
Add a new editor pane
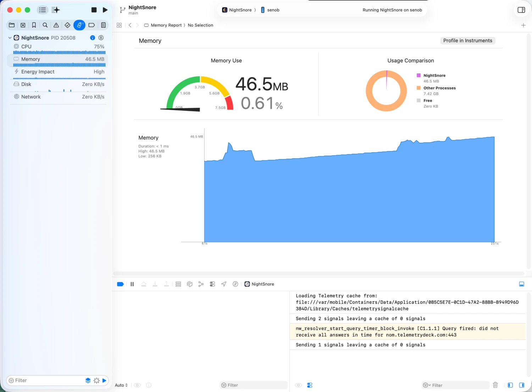coord(523,25)
